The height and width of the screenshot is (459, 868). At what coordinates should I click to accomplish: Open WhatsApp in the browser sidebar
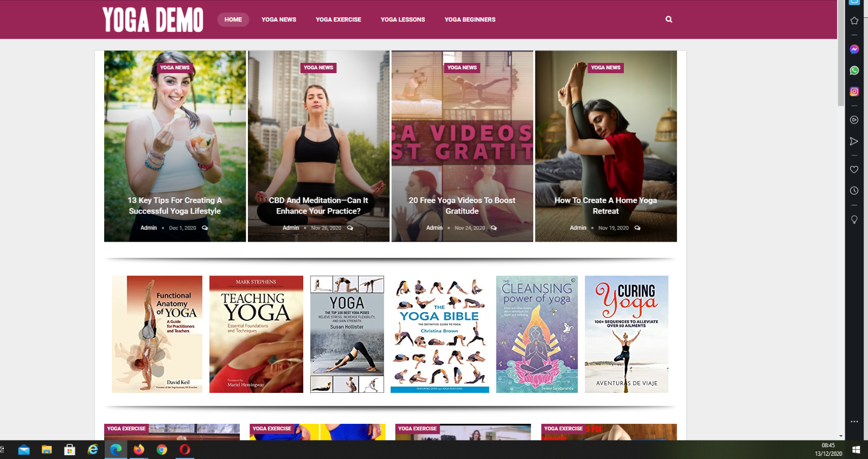tap(854, 70)
